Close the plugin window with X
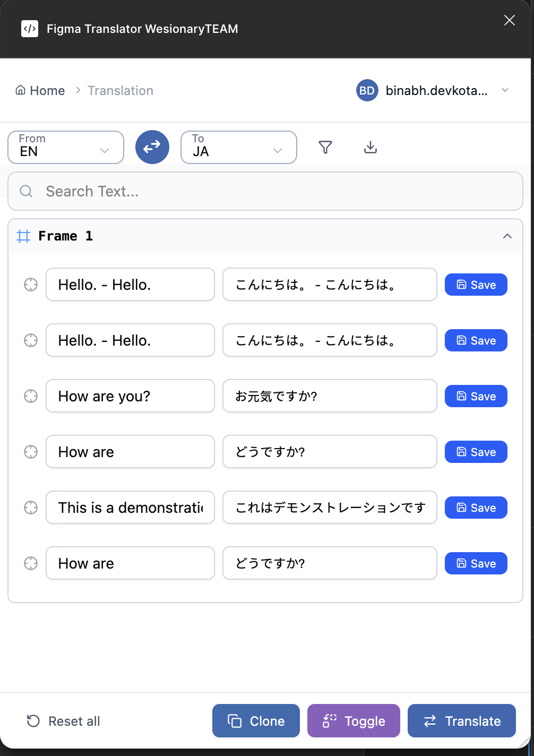This screenshot has width=534, height=756. point(510,20)
